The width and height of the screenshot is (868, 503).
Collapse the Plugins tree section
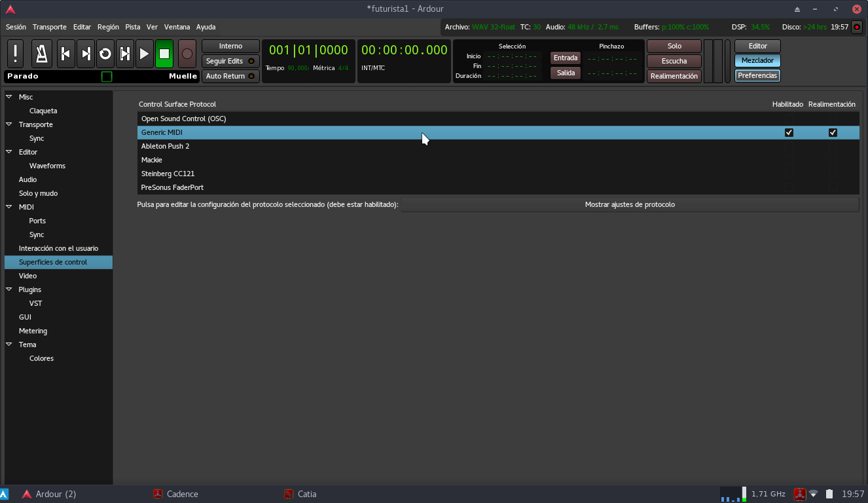point(9,289)
